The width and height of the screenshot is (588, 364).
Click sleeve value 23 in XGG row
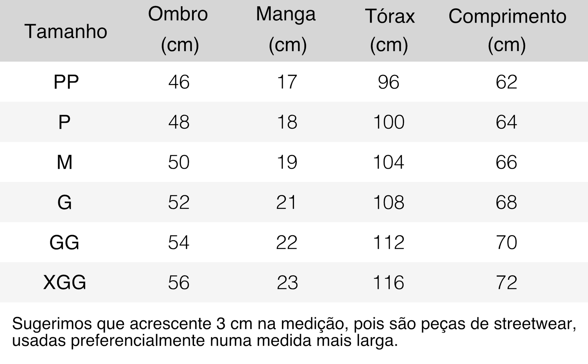[287, 282]
